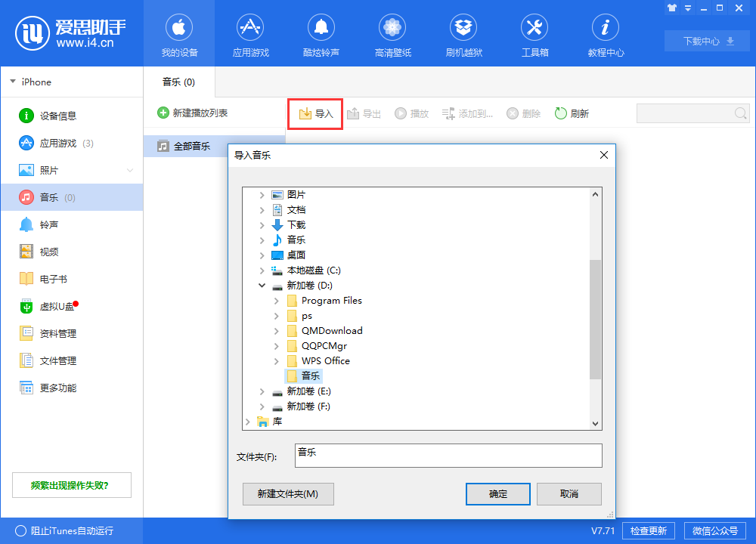Expand the Program Files folder
This screenshot has width=756, height=544.
[x=277, y=301]
